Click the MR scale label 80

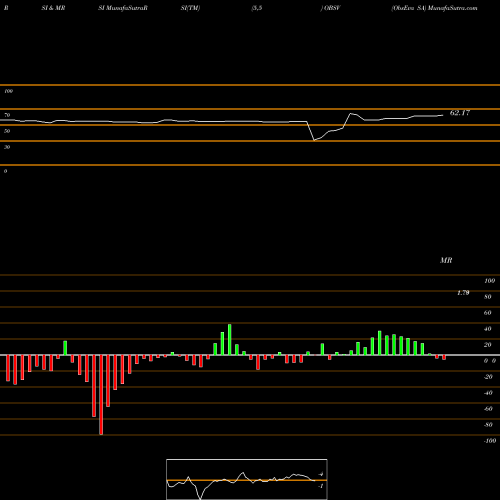pos(488,297)
